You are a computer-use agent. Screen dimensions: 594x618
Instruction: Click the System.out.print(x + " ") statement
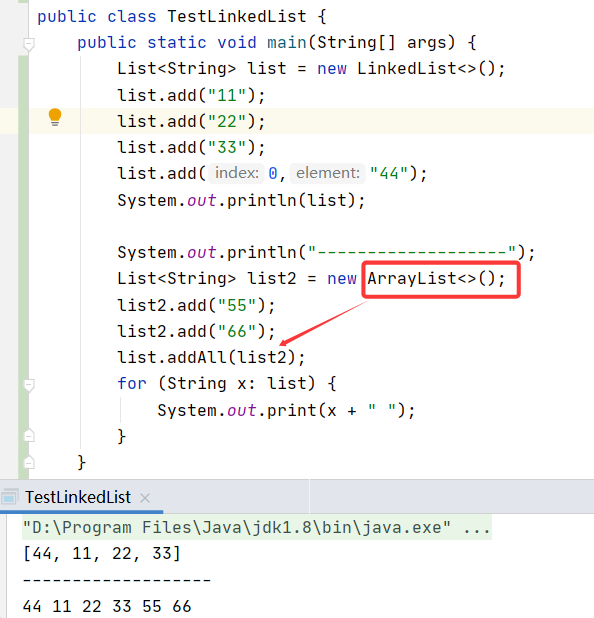pos(286,410)
